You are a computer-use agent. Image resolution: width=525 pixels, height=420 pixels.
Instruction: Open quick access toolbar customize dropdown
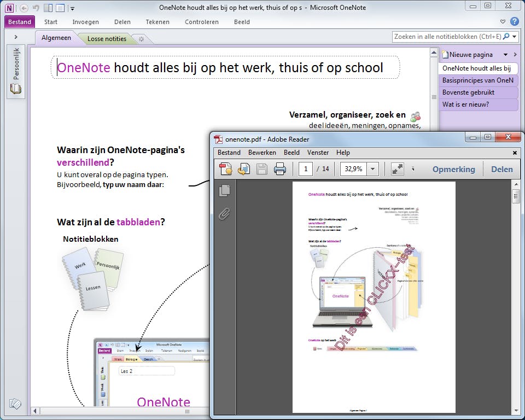pyautogui.click(x=72, y=8)
